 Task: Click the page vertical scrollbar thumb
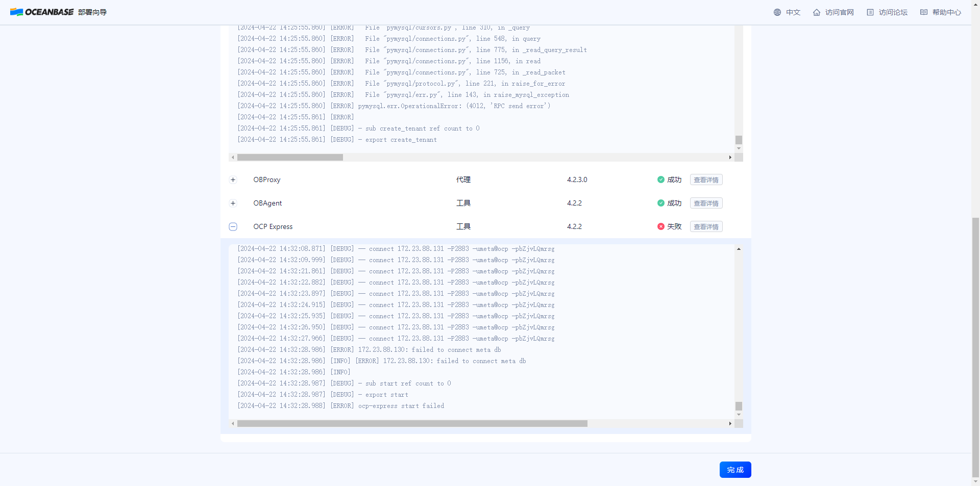pyautogui.click(x=975, y=347)
